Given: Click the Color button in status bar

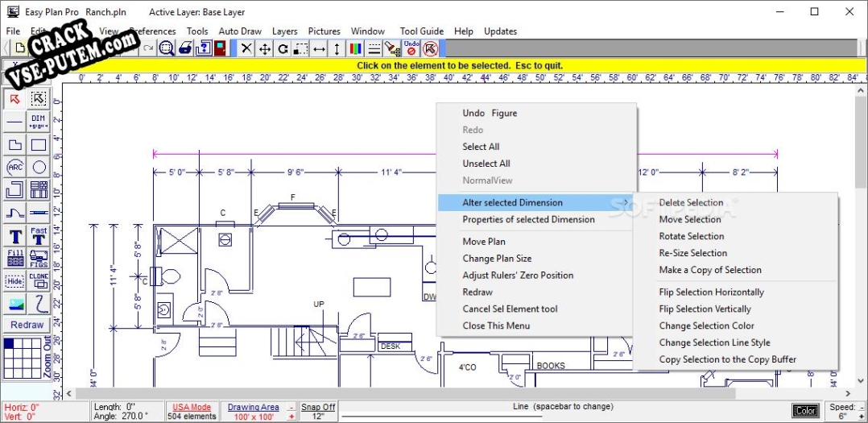Looking at the screenshot, I should coord(805,411).
